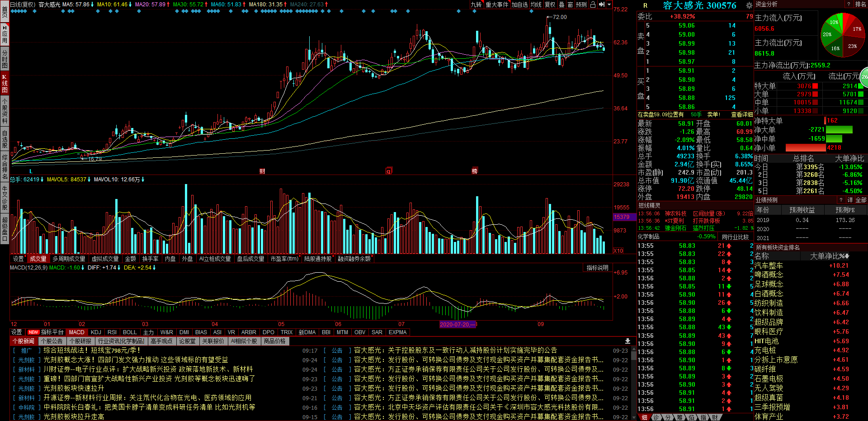Click the red 特大单 inflow bar
The image size is (868, 421).
pos(815,86)
